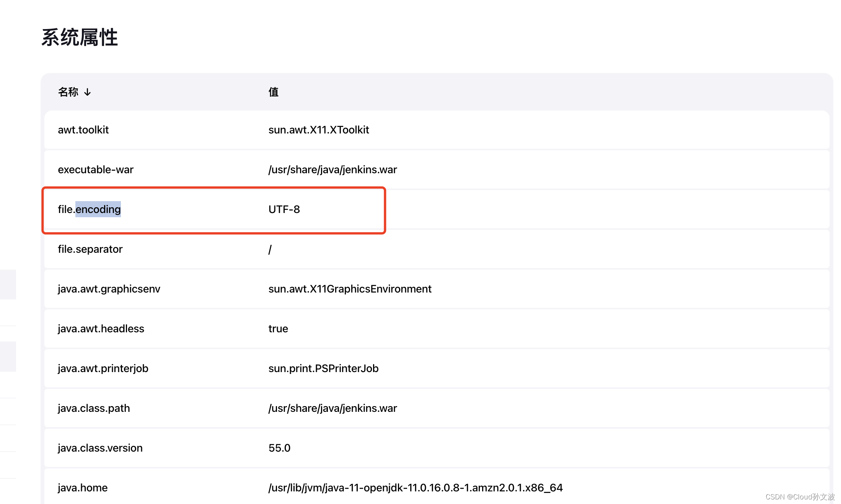The image size is (841, 504).
Task: Select the java-11-openjdk installation path value
Action: pos(415,488)
